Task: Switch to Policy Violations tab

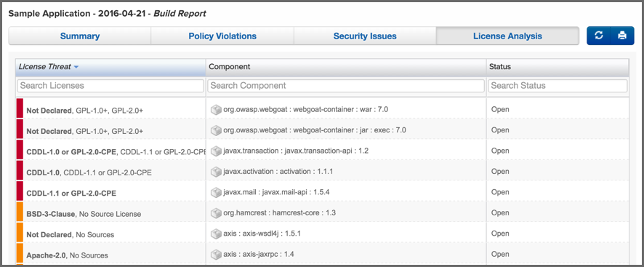Action: [x=222, y=36]
